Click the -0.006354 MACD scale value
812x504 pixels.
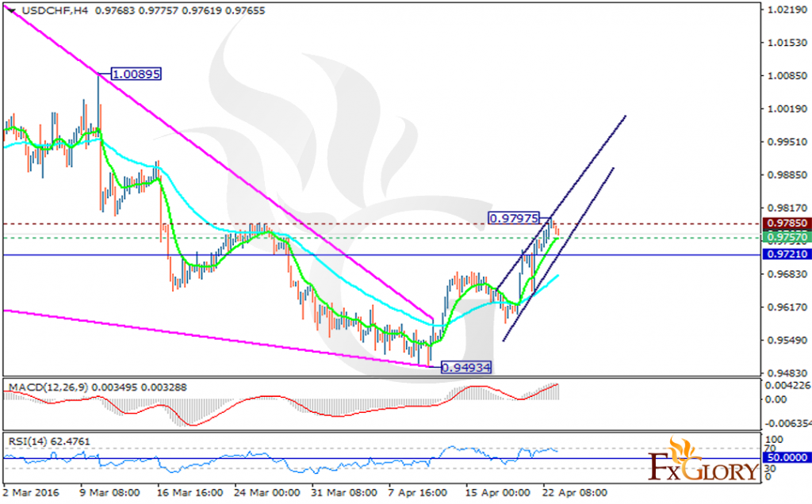pyautogui.click(x=787, y=423)
